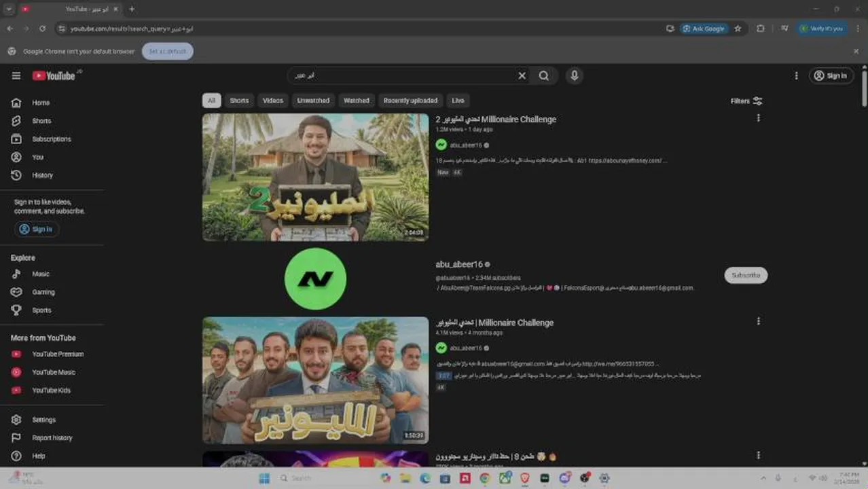
Task: Click the sidebar Sign in button
Action: tap(37, 229)
